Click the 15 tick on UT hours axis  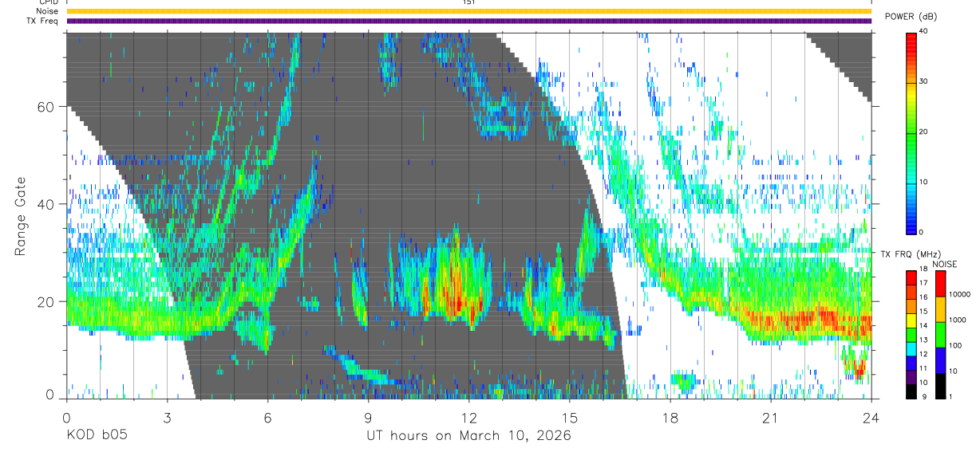pos(570,419)
